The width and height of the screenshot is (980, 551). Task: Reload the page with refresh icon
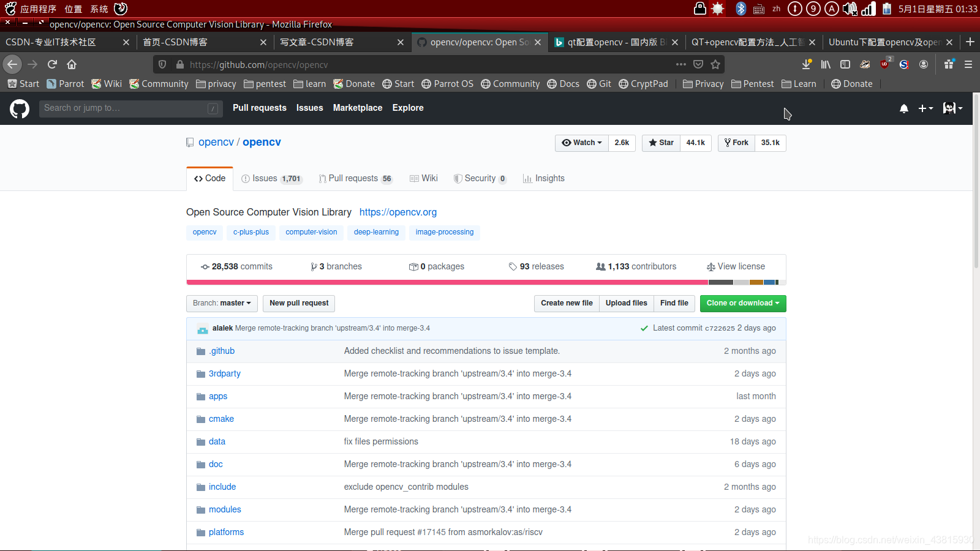click(x=52, y=64)
